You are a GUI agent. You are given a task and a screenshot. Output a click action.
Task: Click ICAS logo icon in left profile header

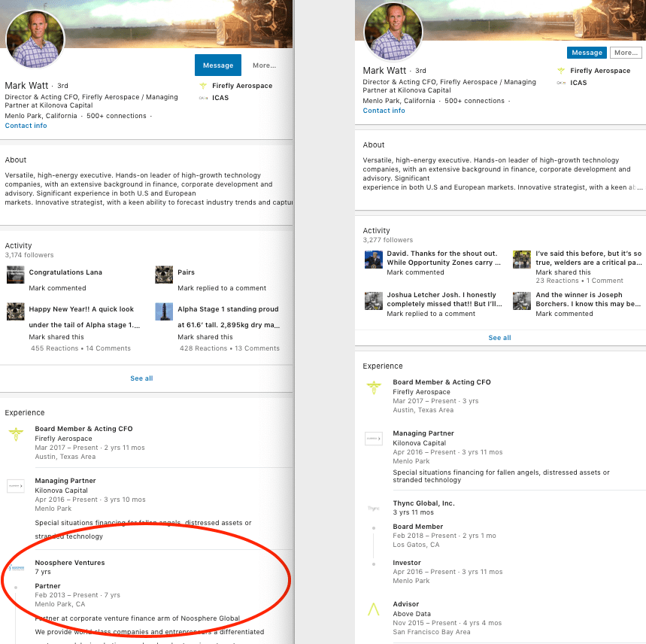[x=203, y=98]
